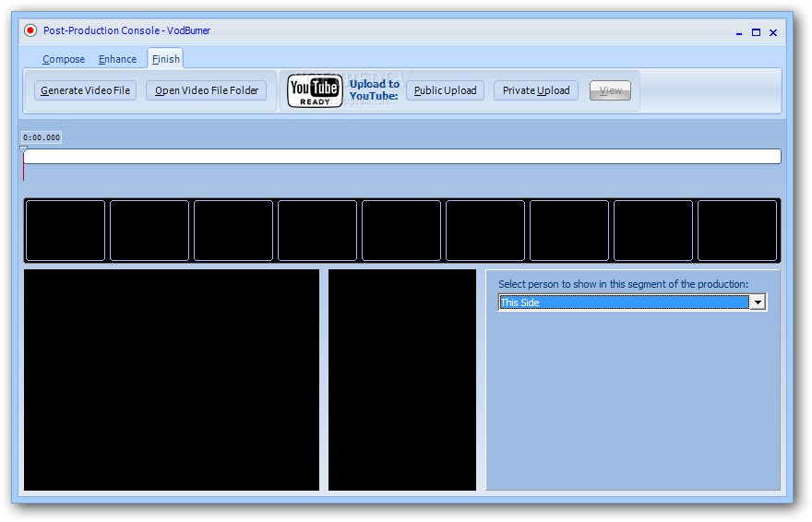Select the second filmstrip thumbnail frame
The image size is (812, 522).
coord(149,231)
